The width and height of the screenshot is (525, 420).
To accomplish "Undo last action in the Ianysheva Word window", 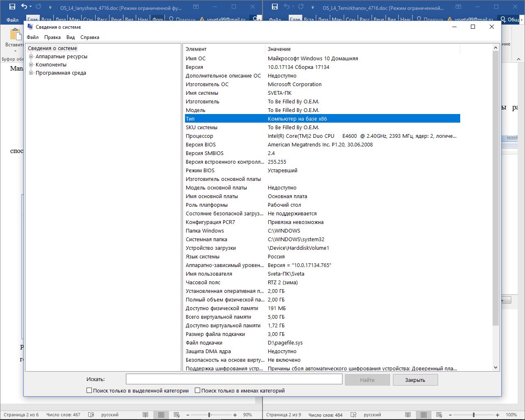I will [24, 7].
